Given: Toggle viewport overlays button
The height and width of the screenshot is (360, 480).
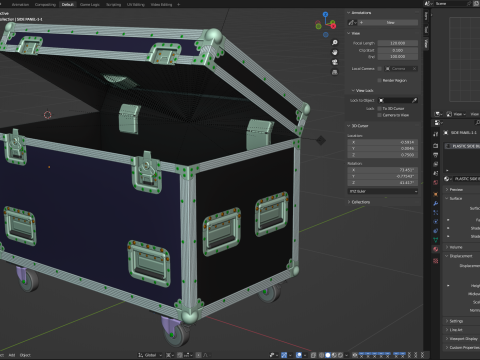Looking at the screenshot, I should click(299, 355).
